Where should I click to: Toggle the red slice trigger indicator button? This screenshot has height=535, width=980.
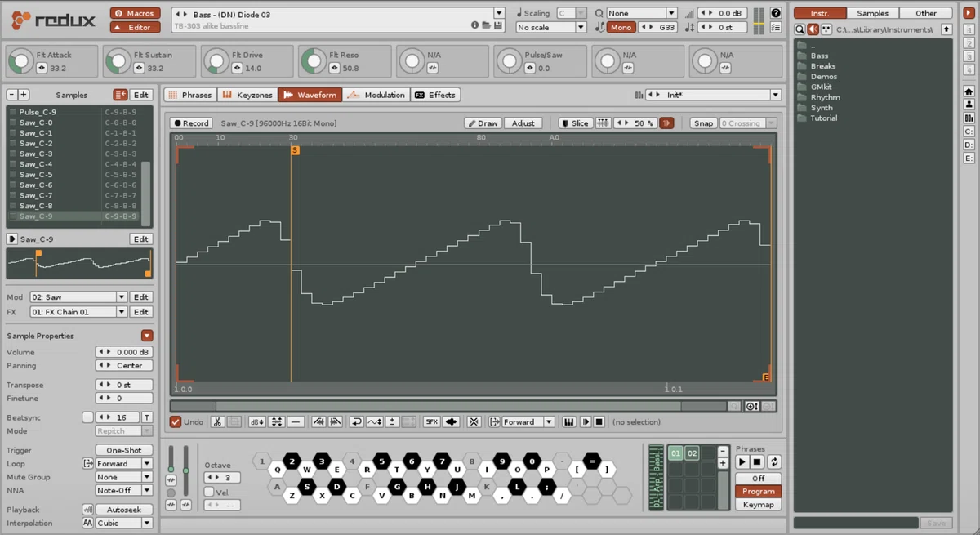[666, 123]
